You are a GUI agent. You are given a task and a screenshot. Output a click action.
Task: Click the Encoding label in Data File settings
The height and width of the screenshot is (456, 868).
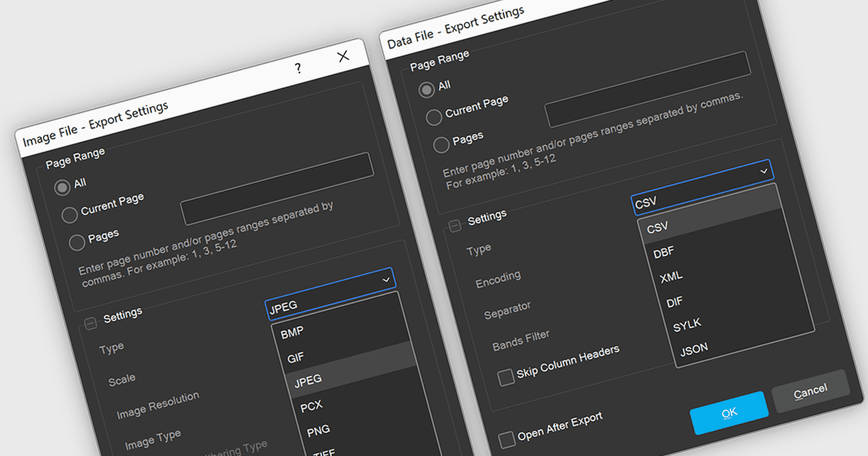click(x=498, y=278)
